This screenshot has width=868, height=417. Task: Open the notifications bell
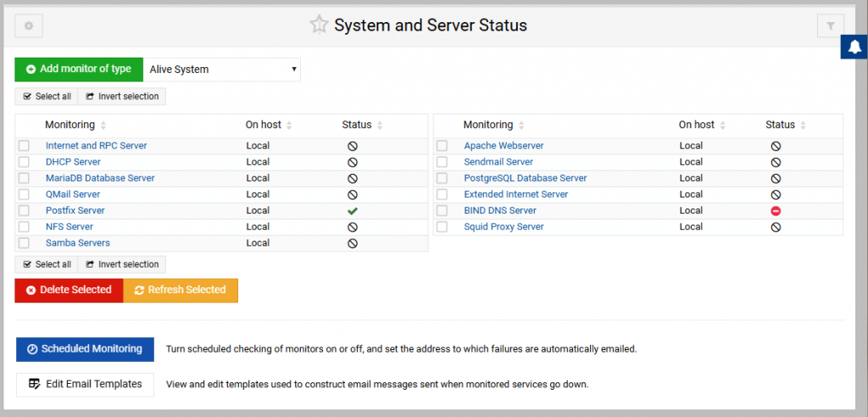click(854, 47)
